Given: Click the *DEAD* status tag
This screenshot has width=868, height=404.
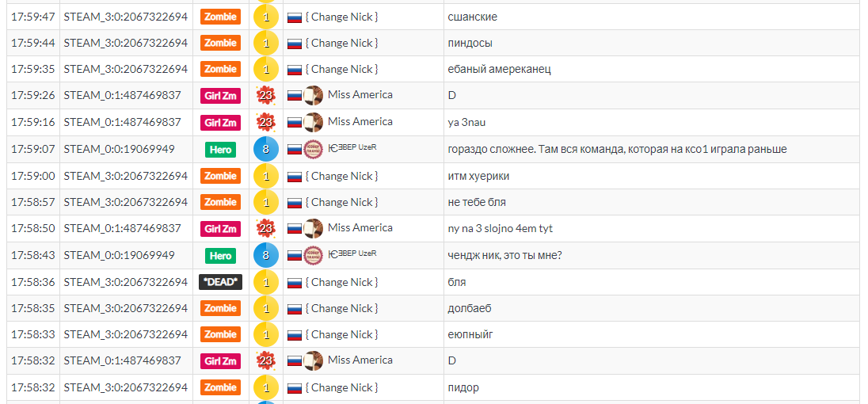Looking at the screenshot, I should (220, 282).
